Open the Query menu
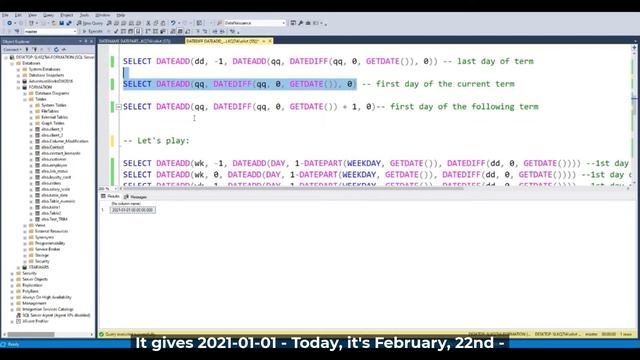This screenshot has width=640, height=360. 48,15
